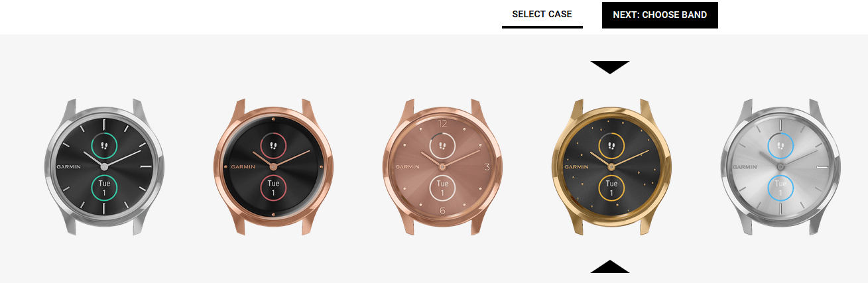This screenshot has height=283, width=868.
Task: Select the silver case with black dial
Action: (104, 166)
